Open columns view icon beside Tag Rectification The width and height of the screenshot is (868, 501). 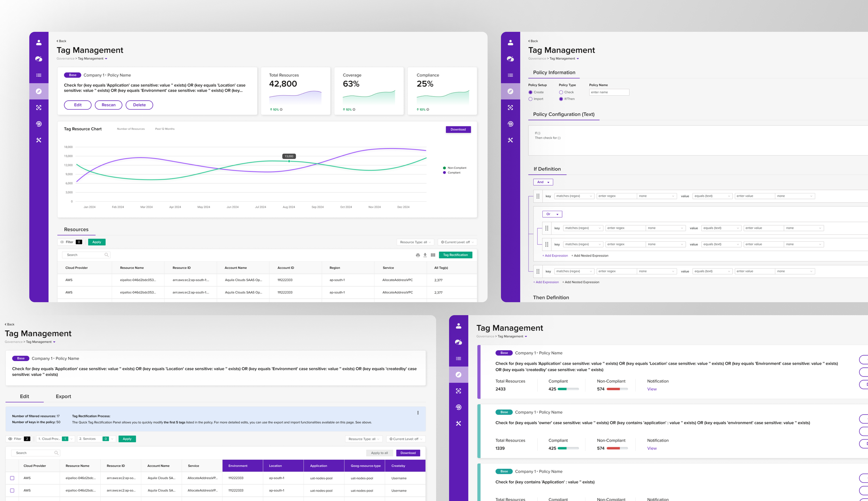433,255
